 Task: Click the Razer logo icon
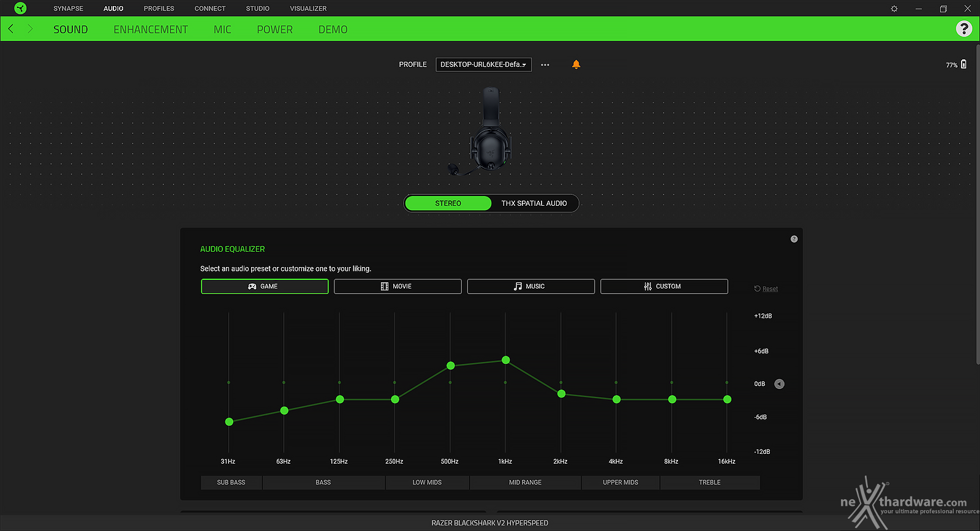[20, 8]
